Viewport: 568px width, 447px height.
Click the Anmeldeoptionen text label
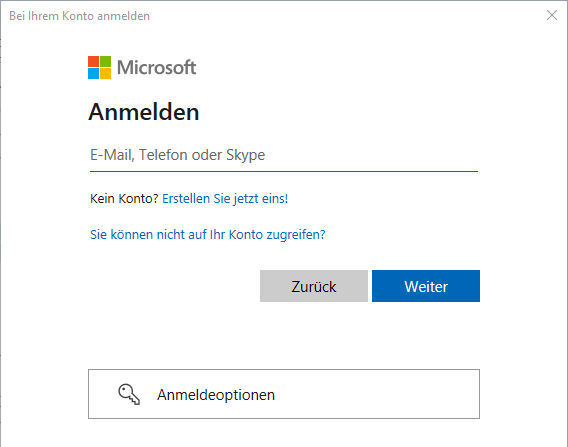(x=216, y=395)
